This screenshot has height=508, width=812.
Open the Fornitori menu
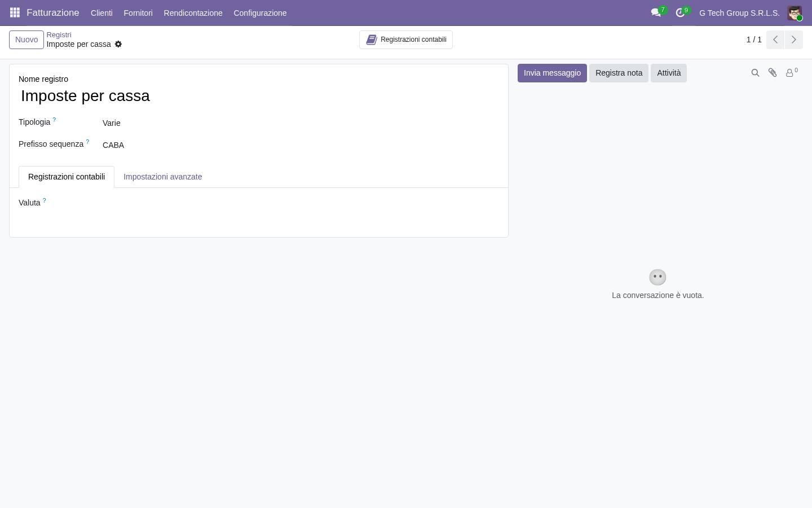[x=138, y=13]
